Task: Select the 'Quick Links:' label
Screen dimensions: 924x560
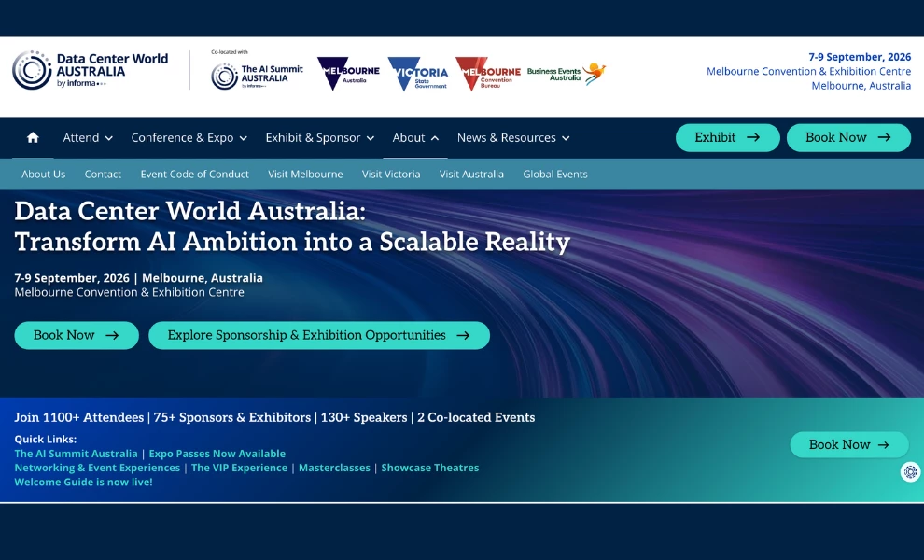Action: click(46, 440)
